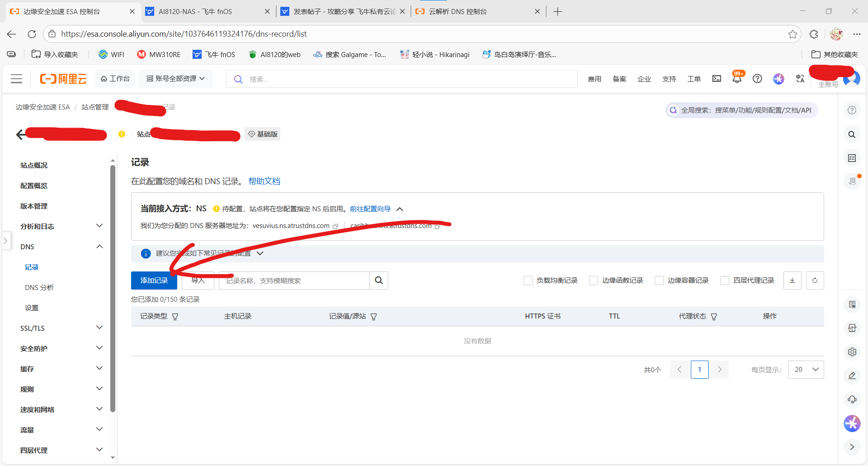Click the top console search box
Screen dimensions: 868x466
(x=402, y=79)
